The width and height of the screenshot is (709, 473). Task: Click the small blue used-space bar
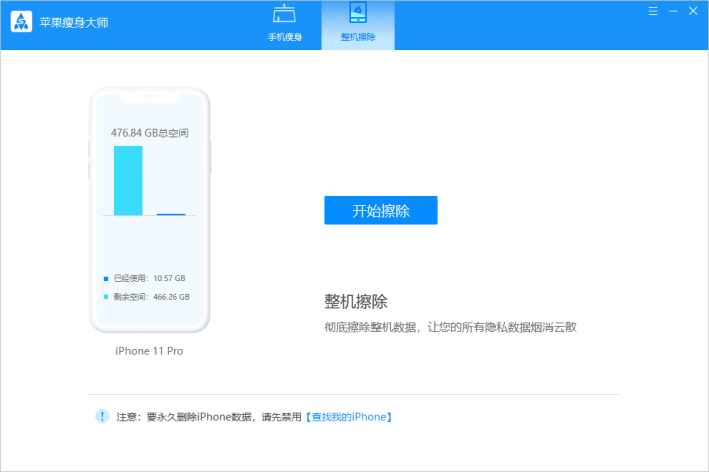(x=171, y=214)
